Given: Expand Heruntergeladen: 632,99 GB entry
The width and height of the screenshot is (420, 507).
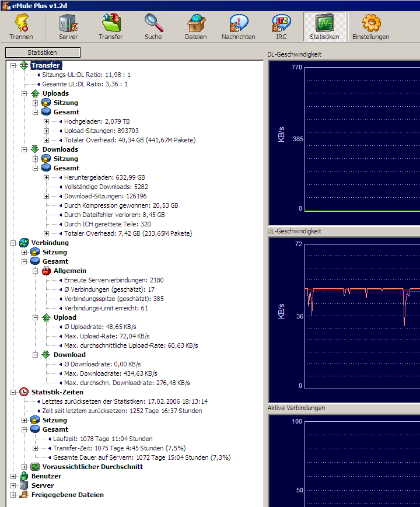Looking at the screenshot, I should (46, 178).
